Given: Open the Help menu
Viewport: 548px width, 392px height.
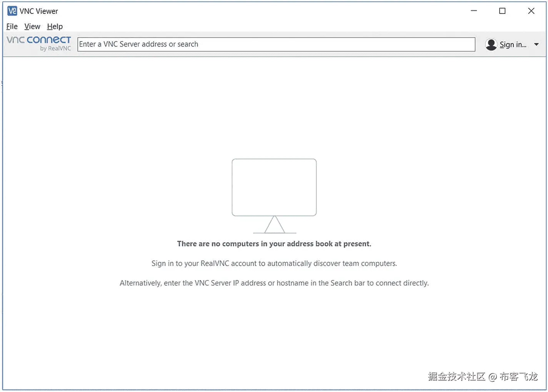Looking at the screenshot, I should pyautogui.click(x=55, y=26).
